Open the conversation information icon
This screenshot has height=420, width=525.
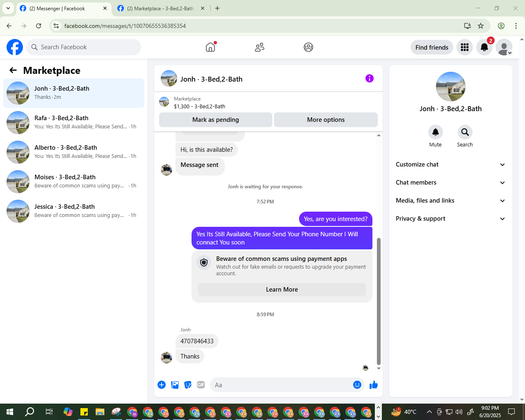[370, 78]
